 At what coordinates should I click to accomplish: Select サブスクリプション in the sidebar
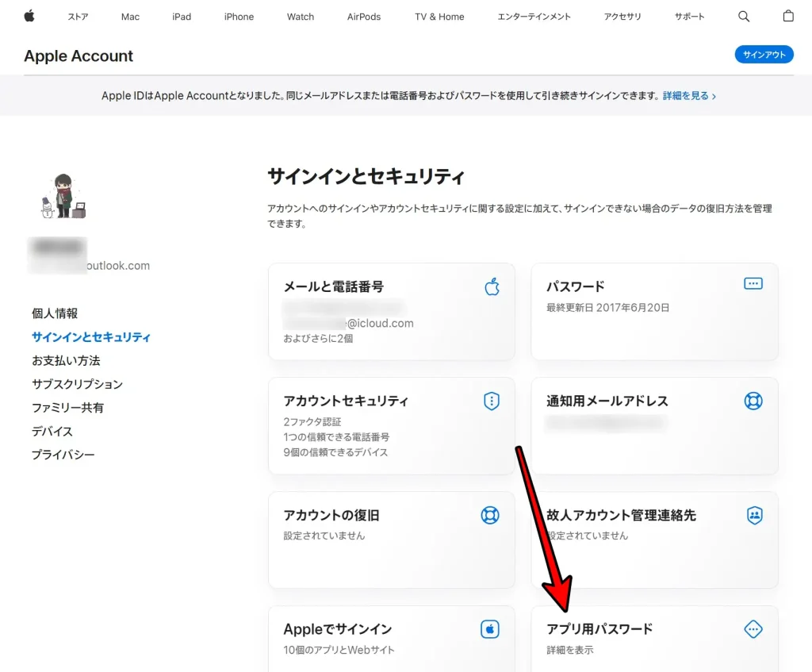[x=77, y=384]
